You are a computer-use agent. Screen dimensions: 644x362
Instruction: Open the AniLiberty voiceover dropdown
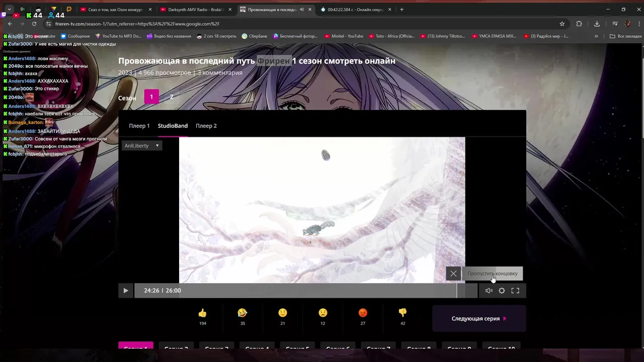(142, 146)
